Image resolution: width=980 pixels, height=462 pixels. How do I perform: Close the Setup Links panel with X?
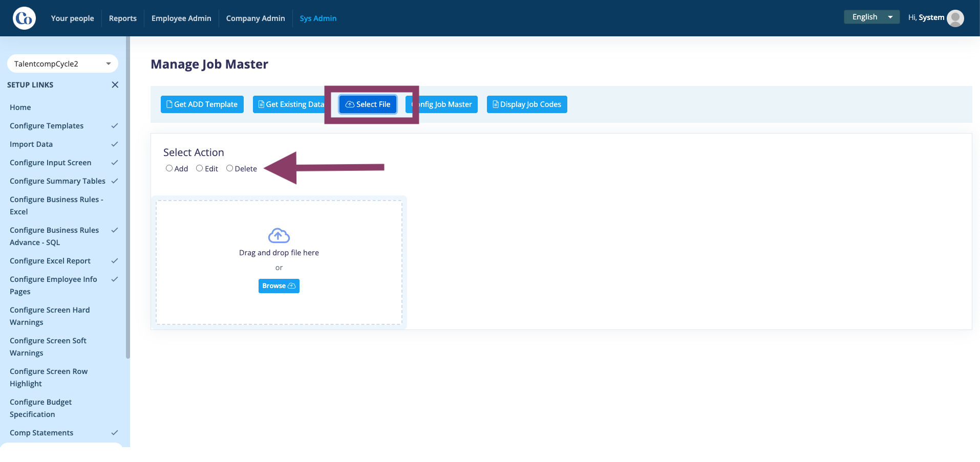tap(115, 85)
